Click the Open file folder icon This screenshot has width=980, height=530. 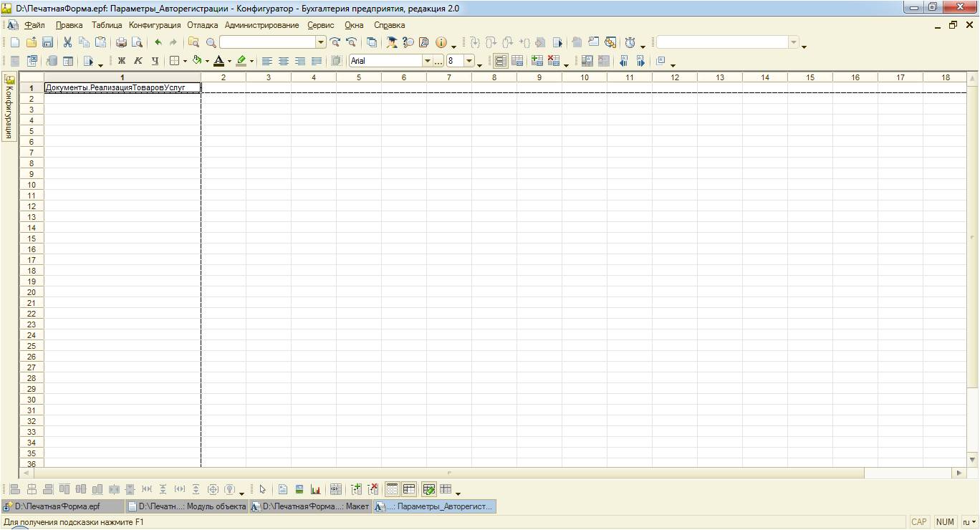[x=32, y=43]
